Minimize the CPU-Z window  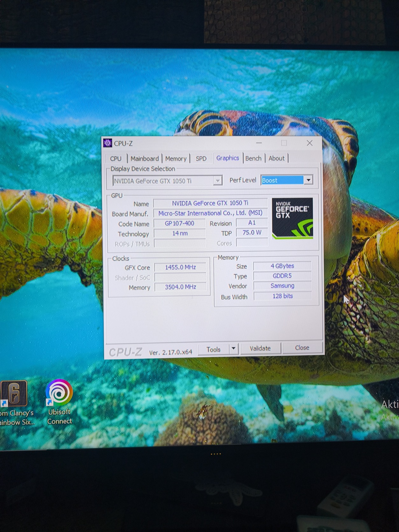tap(259, 143)
